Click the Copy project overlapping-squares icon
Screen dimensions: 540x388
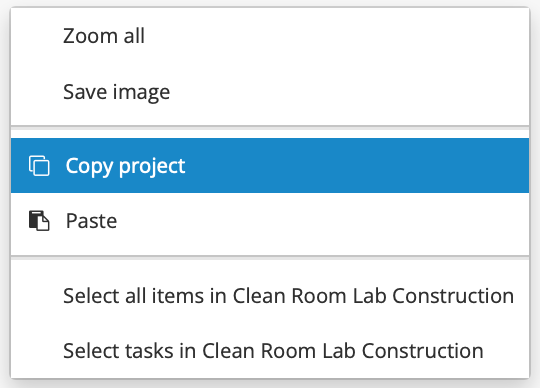(39, 166)
